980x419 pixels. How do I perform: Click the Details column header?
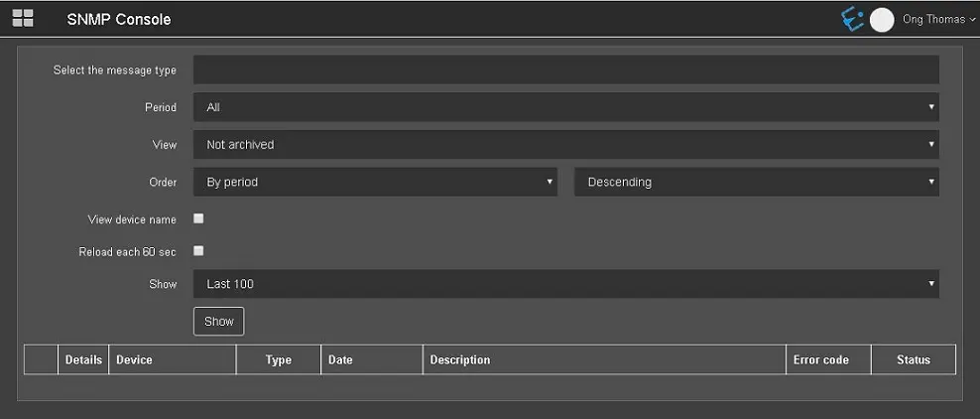click(83, 359)
